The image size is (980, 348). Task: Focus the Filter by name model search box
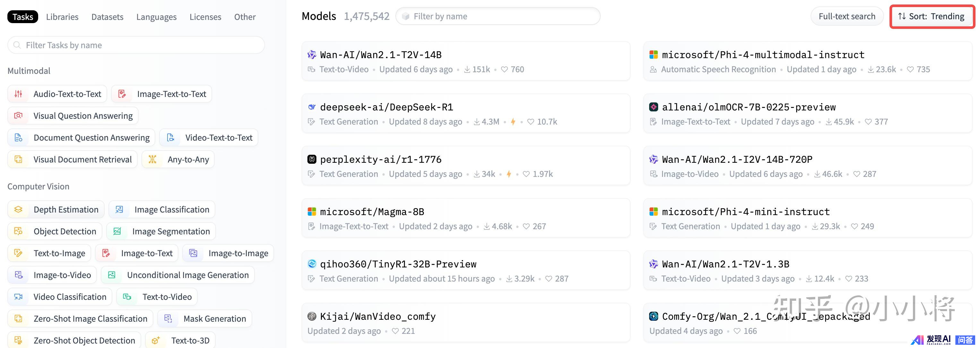coord(498,16)
